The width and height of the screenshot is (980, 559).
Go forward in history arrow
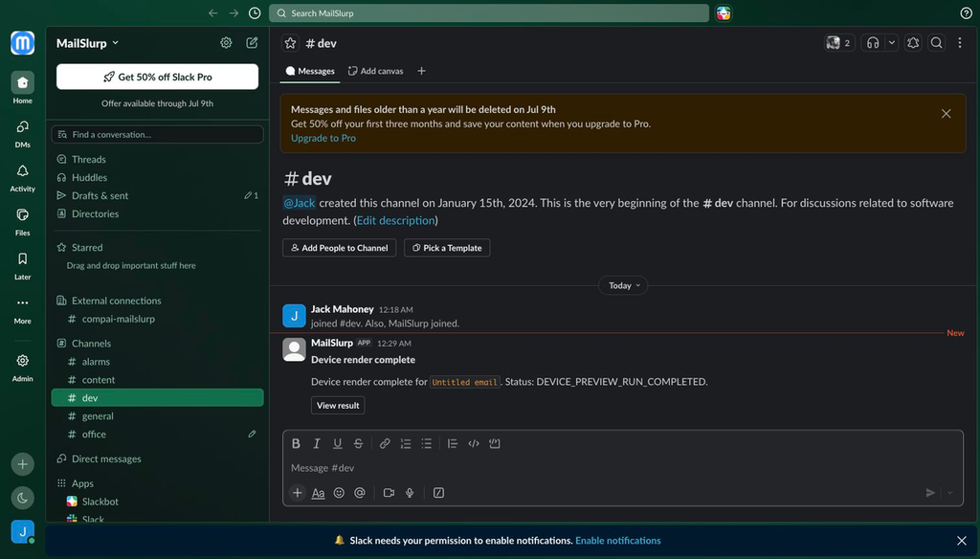pyautogui.click(x=234, y=13)
